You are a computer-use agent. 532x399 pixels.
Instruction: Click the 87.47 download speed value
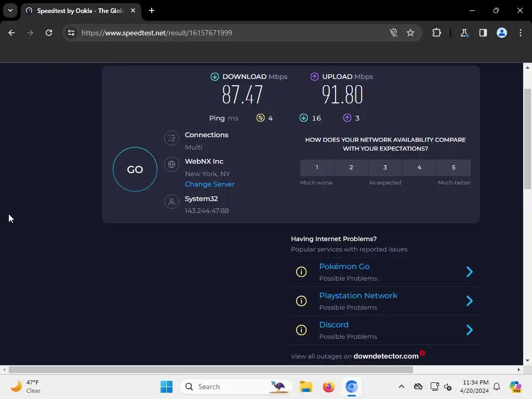point(242,95)
